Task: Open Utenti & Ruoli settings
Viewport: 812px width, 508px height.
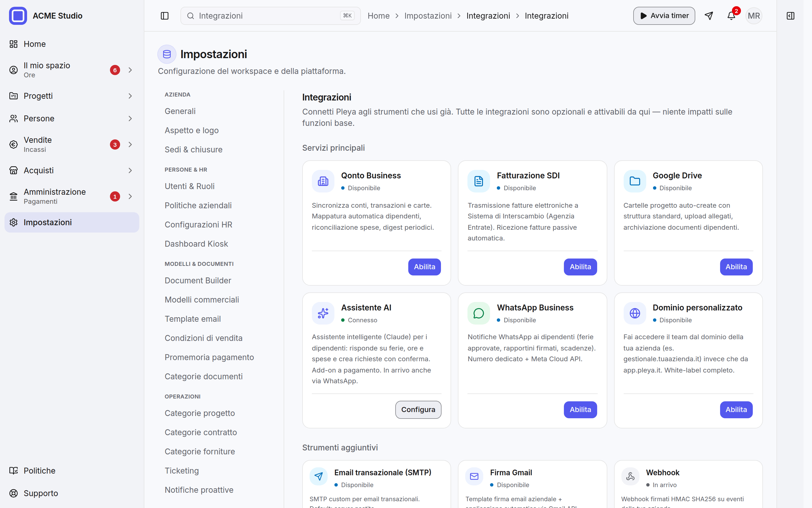Action: (x=189, y=186)
